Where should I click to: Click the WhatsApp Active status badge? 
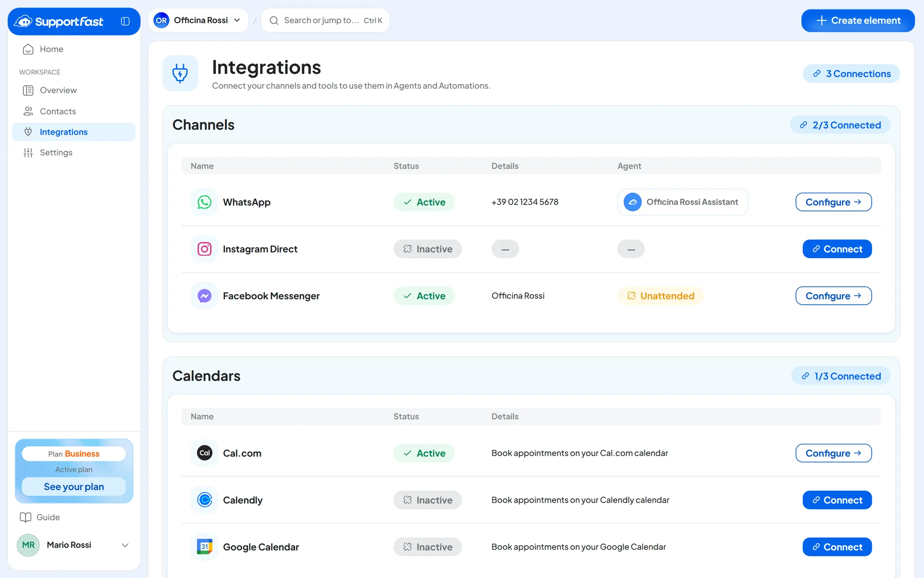click(x=424, y=202)
